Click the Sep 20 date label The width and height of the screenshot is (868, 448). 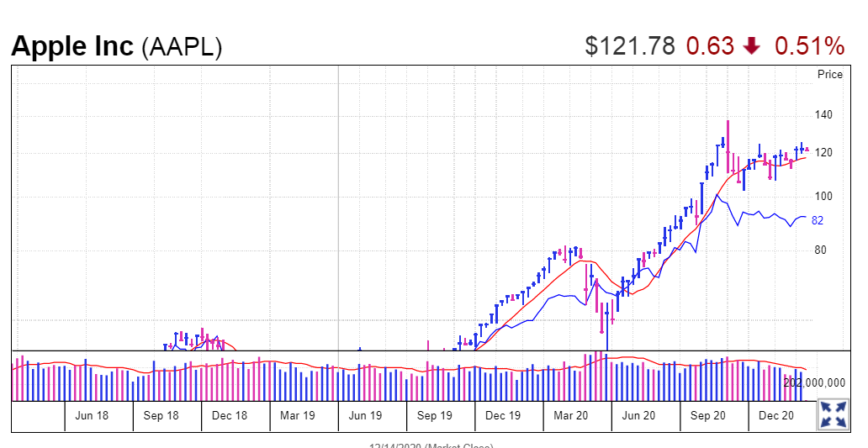coord(708,415)
